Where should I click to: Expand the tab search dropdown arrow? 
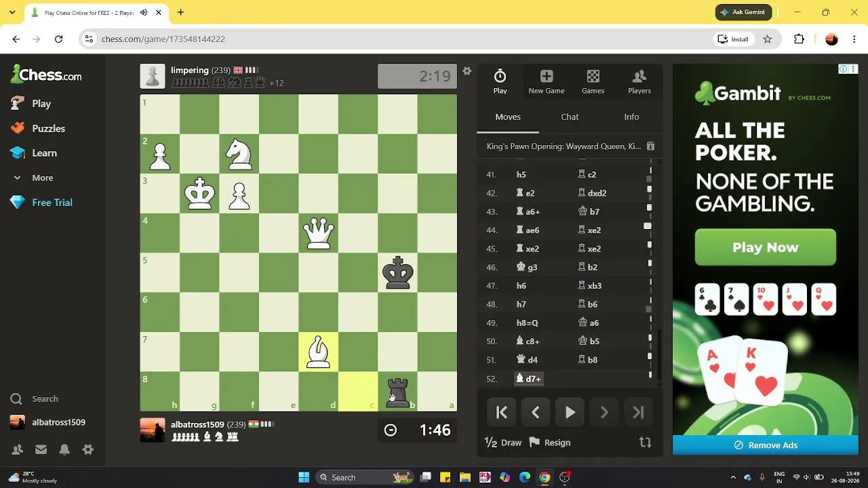pos(12,12)
